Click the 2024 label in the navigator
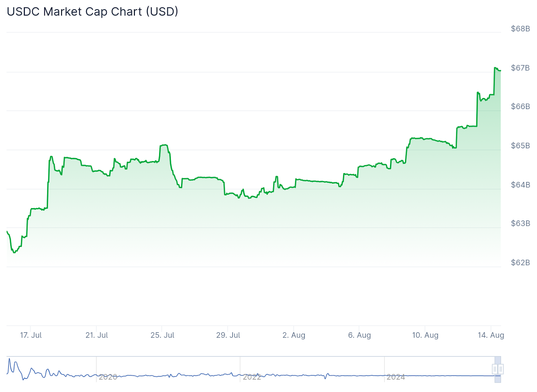537x392 pixels. [396, 377]
